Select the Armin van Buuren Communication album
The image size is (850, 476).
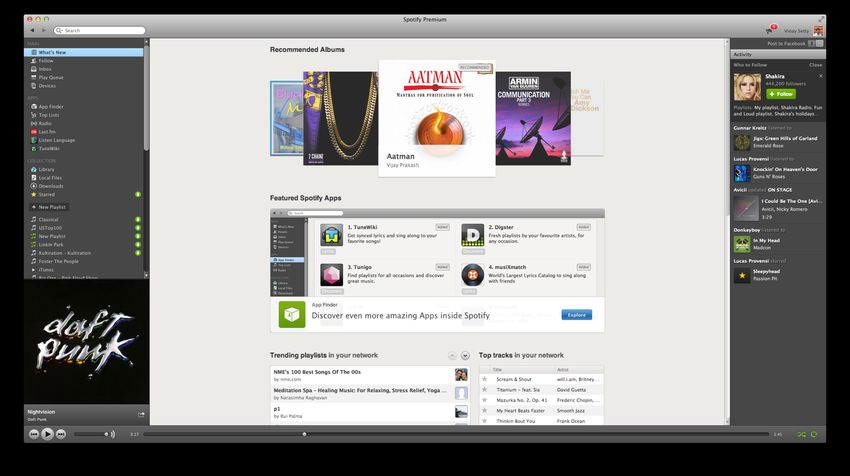(533, 118)
